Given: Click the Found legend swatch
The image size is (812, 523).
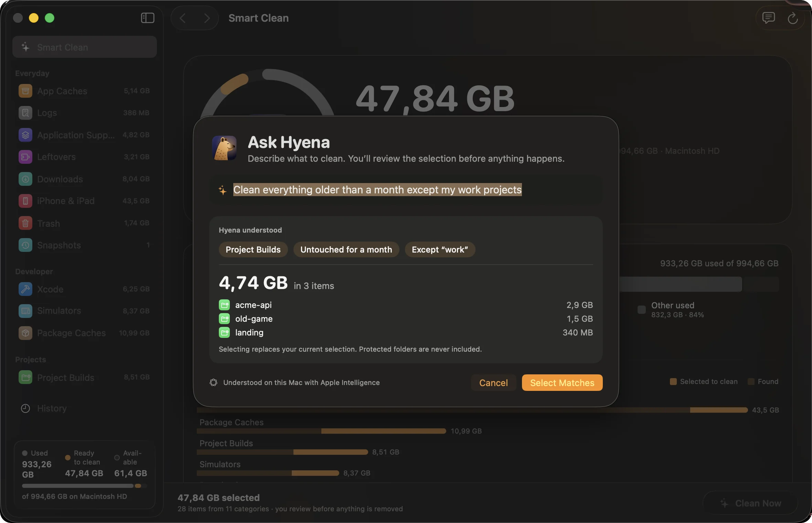Looking at the screenshot, I should [751, 382].
